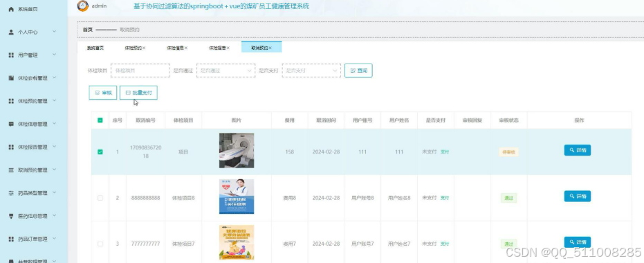Check the checkbox for row 3
644x263 pixels.
pos(100,244)
